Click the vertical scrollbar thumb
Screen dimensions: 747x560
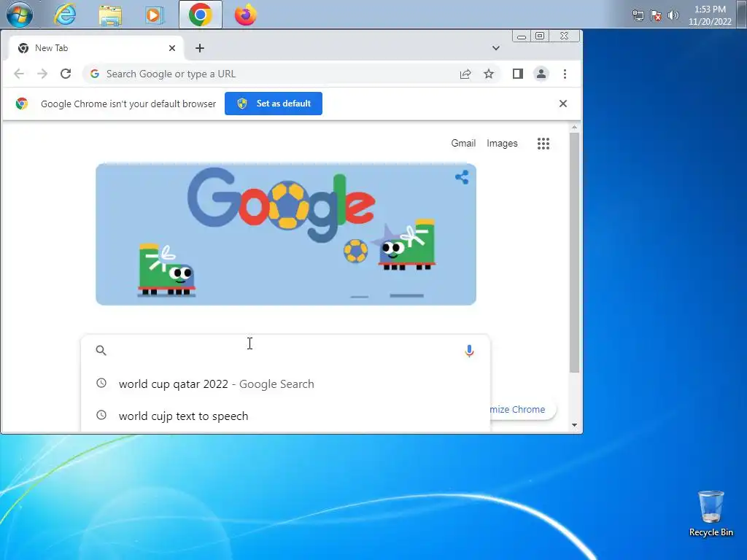click(x=575, y=252)
